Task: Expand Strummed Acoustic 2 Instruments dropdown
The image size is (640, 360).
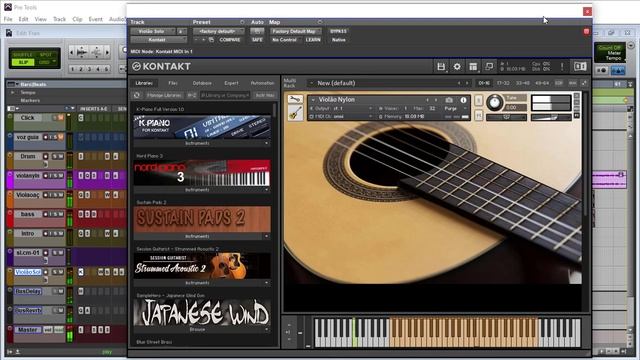Action: pos(202,283)
